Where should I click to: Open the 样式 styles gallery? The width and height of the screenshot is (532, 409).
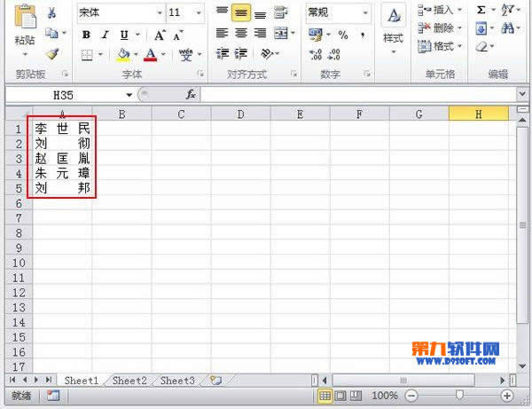pos(393,28)
